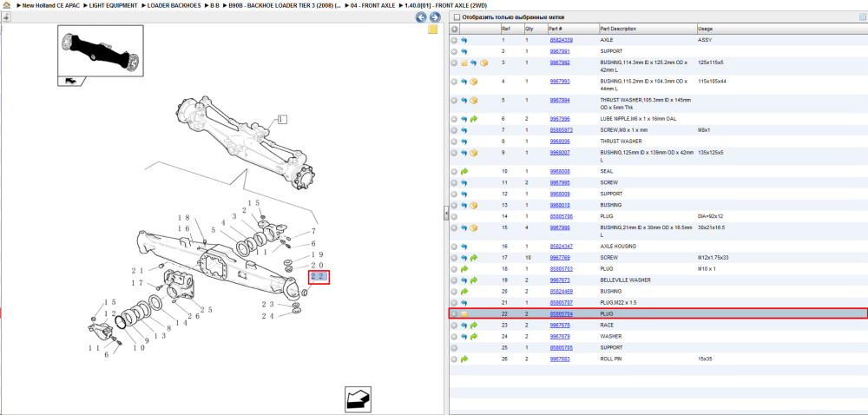Click the green arrow for LUBE NIPPLE row
This screenshot has width=868, height=415.
pyautogui.click(x=474, y=119)
